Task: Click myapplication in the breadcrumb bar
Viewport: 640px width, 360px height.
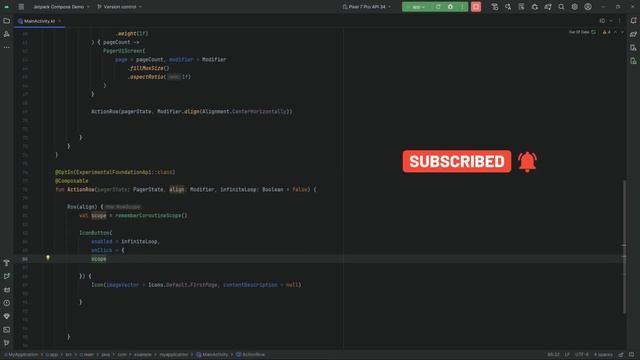Action: tap(173, 355)
